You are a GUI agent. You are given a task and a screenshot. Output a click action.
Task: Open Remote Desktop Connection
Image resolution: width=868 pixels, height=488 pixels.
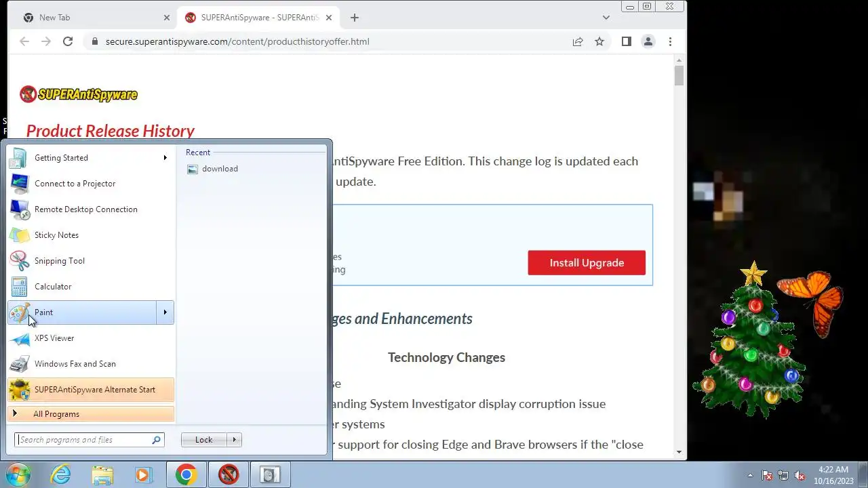(90, 209)
